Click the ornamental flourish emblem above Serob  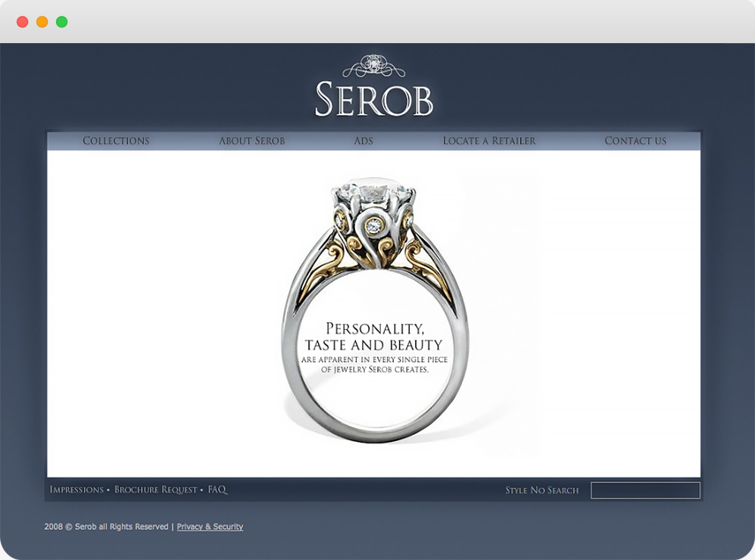[373, 66]
